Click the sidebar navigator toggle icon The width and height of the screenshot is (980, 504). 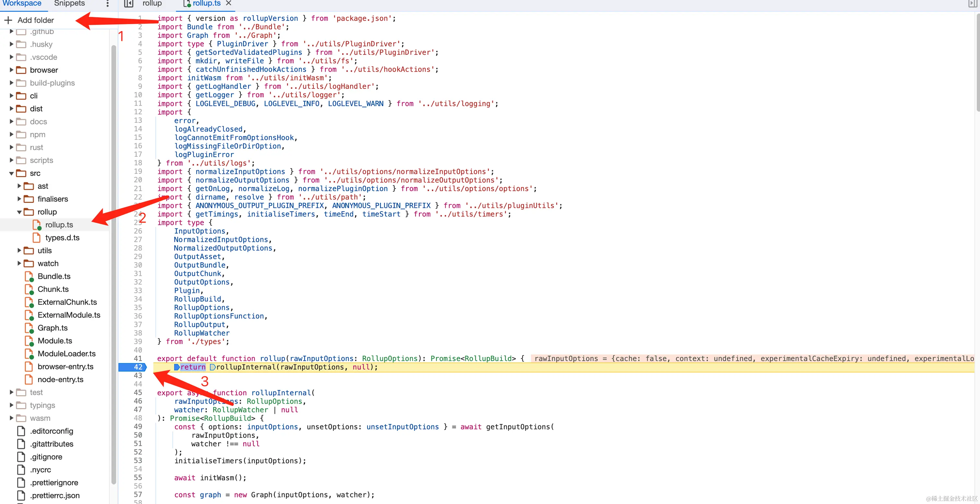coord(129,4)
